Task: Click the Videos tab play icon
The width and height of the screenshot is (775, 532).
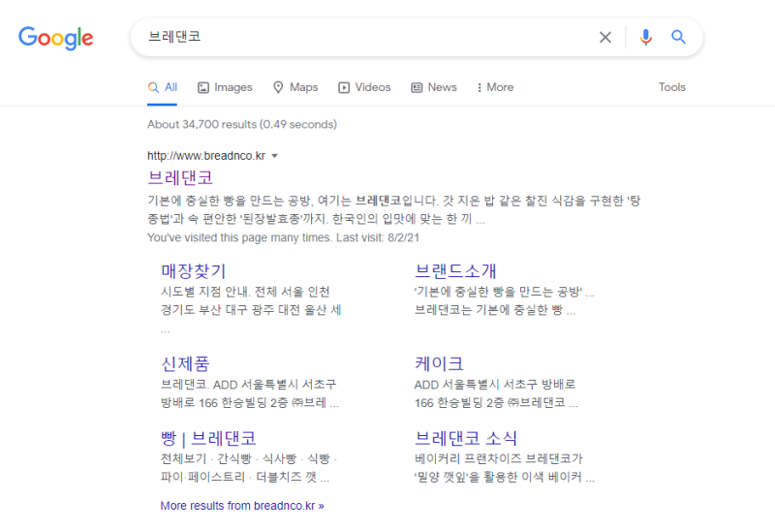Action: click(344, 87)
